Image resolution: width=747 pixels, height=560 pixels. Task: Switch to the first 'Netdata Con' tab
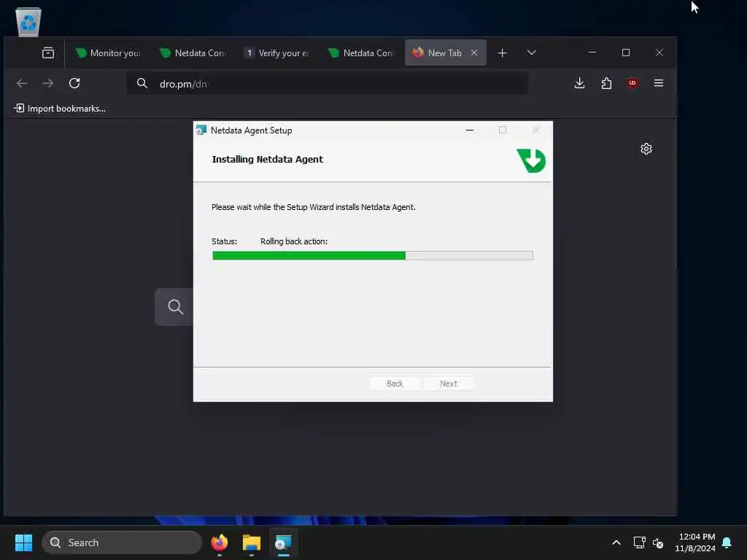coord(194,52)
